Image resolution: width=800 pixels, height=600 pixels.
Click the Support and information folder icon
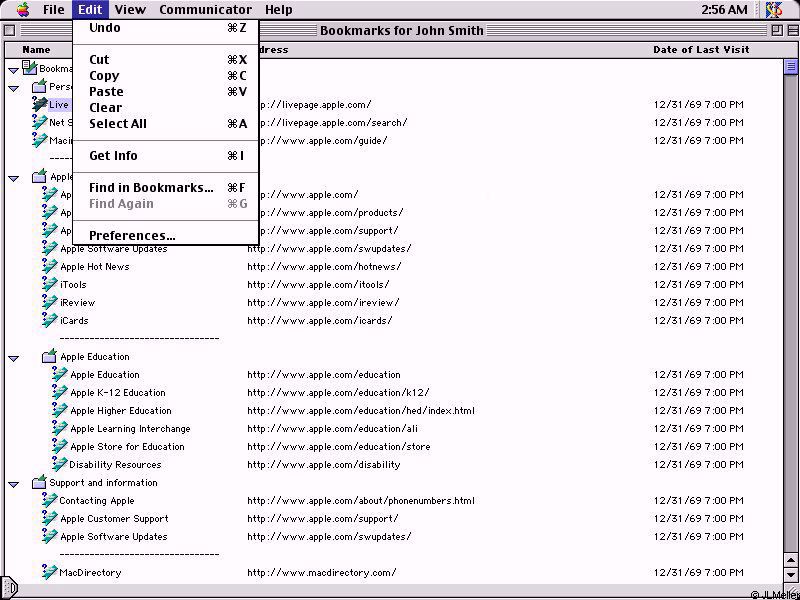tap(39, 483)
